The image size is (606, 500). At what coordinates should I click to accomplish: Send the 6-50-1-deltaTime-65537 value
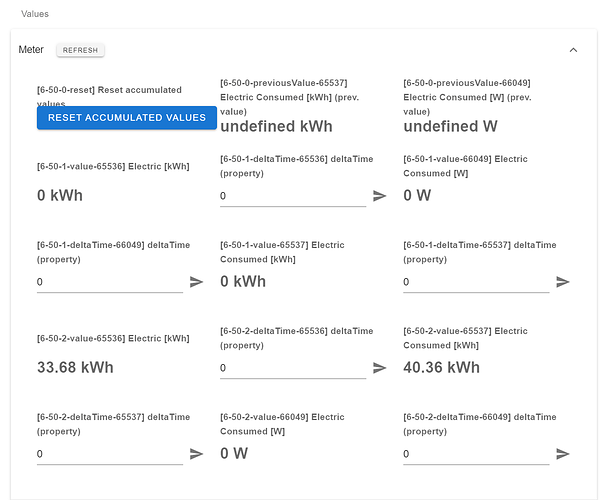point(563,282)
